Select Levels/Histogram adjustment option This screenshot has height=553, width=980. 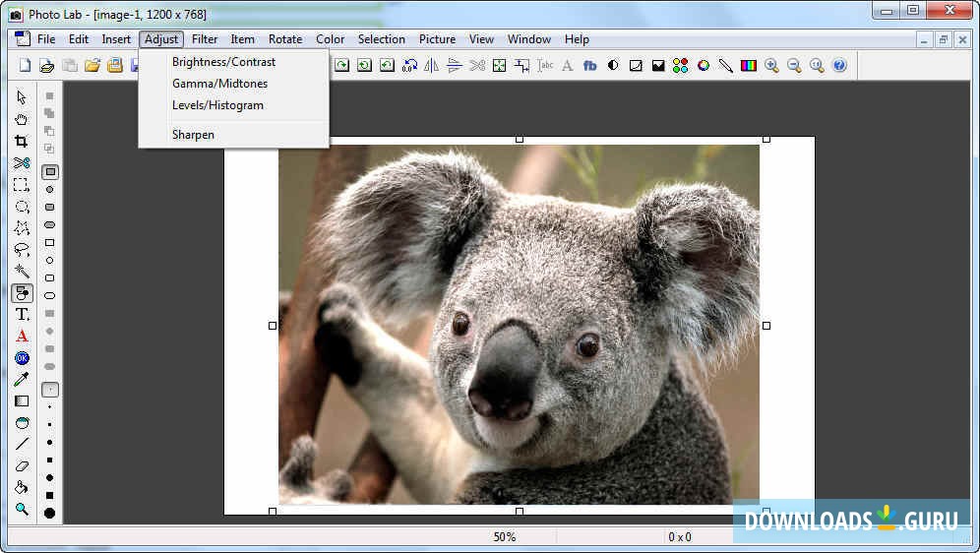coord(217,105)
